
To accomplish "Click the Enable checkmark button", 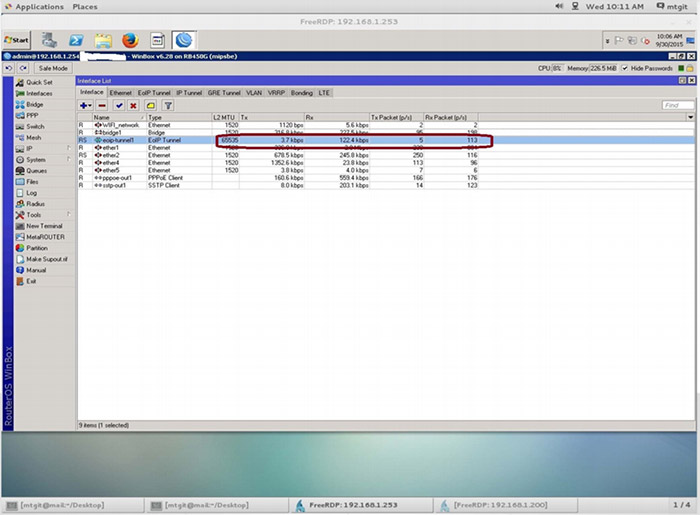I will pos(119,106).
